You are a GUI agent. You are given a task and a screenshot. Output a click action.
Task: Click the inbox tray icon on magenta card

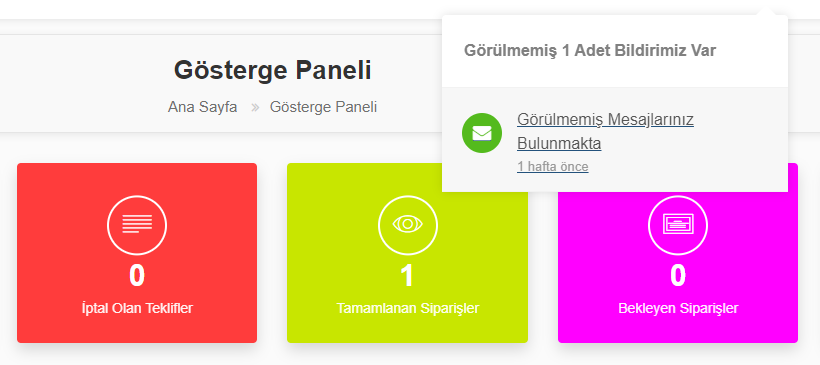click(678, 225)
